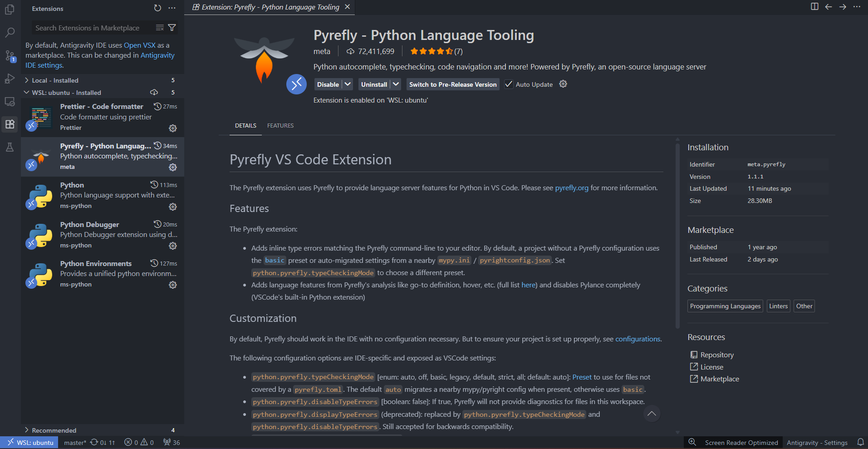Split the editor to the right
This screenshot has height=449, width=868.
point(814,6)
